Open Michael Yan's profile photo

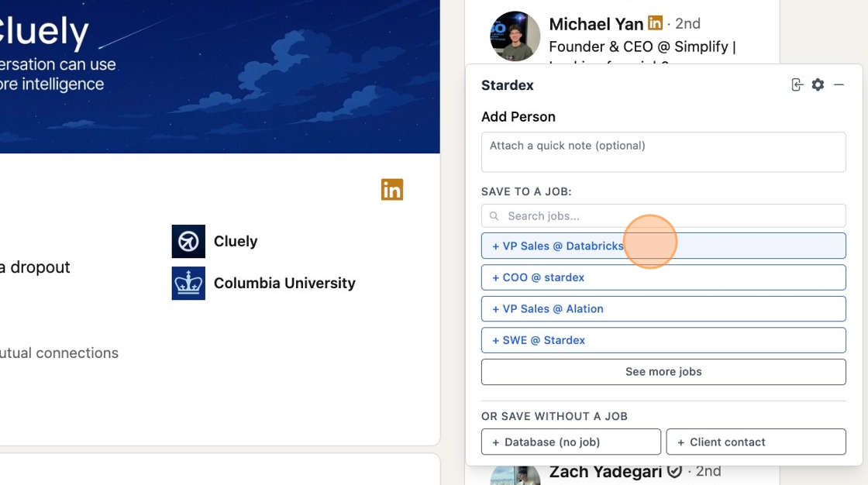(x=515, y=36)
